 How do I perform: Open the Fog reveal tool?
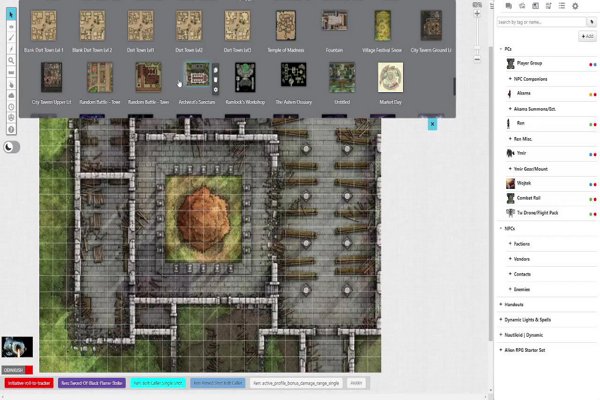[x=11, y=84]
